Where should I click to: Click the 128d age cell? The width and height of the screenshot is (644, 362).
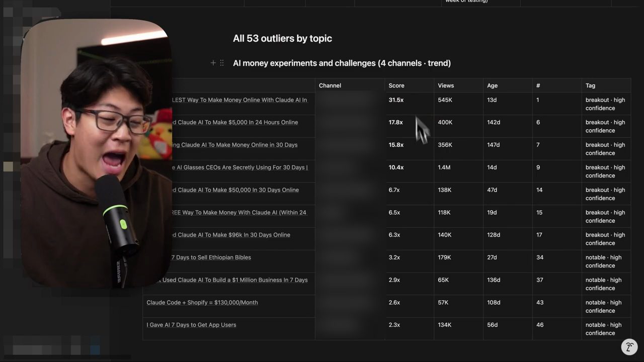click(x=508, y=239)
